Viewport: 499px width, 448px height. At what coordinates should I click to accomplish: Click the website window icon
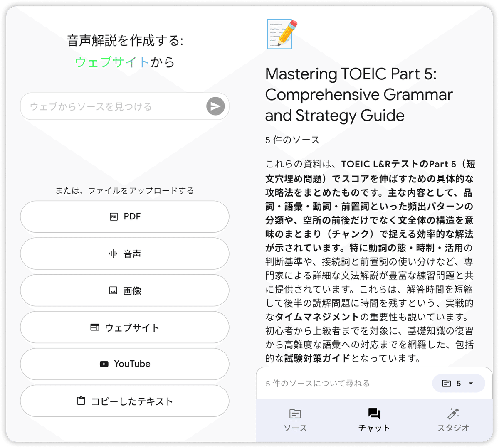(95, 327)
